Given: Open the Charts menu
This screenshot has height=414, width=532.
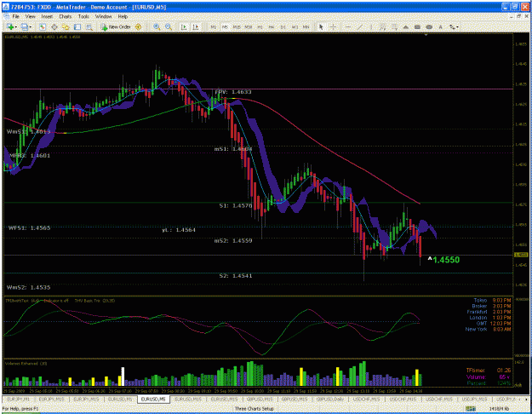Looking at the screenshot, I should coord(66,16).
